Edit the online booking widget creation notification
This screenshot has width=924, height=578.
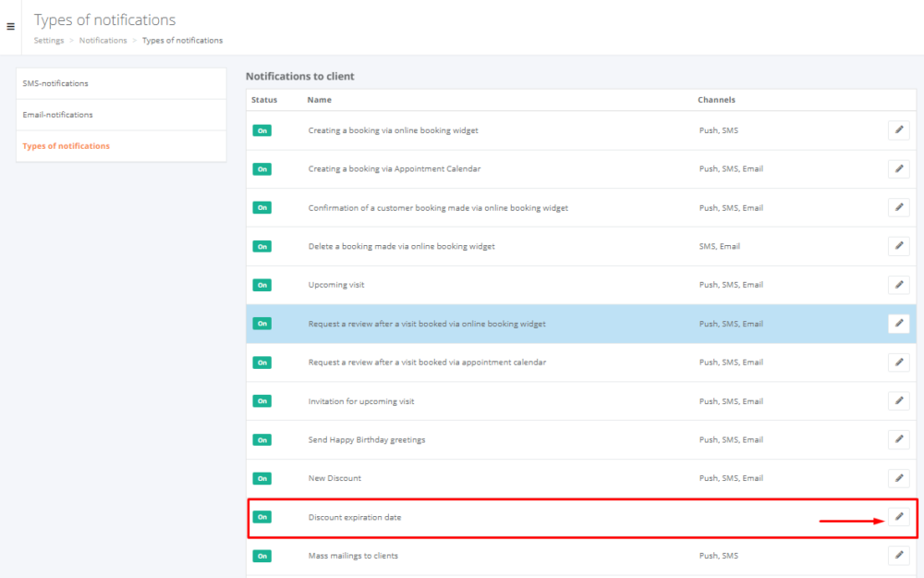pyautogui.click(x=898, y=130)
